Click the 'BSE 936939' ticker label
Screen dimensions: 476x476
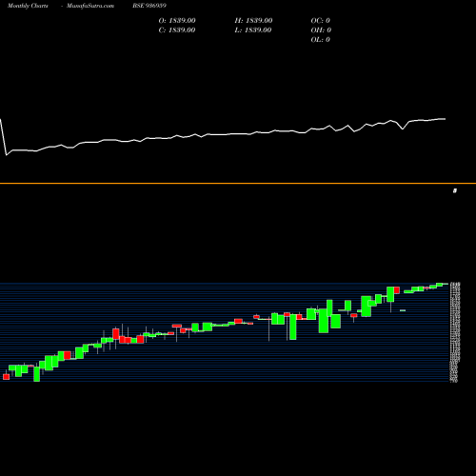click(x=149, y=6)
